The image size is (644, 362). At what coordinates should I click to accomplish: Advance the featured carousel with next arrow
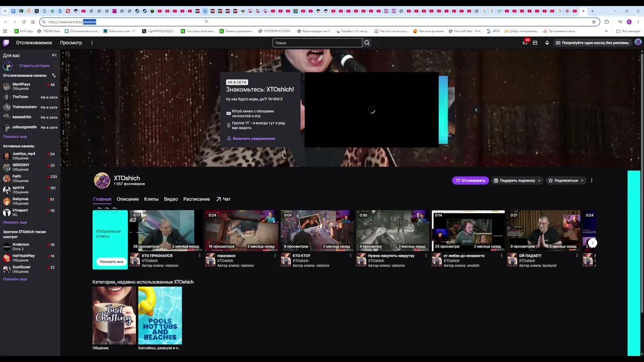[x=476, y=110]
